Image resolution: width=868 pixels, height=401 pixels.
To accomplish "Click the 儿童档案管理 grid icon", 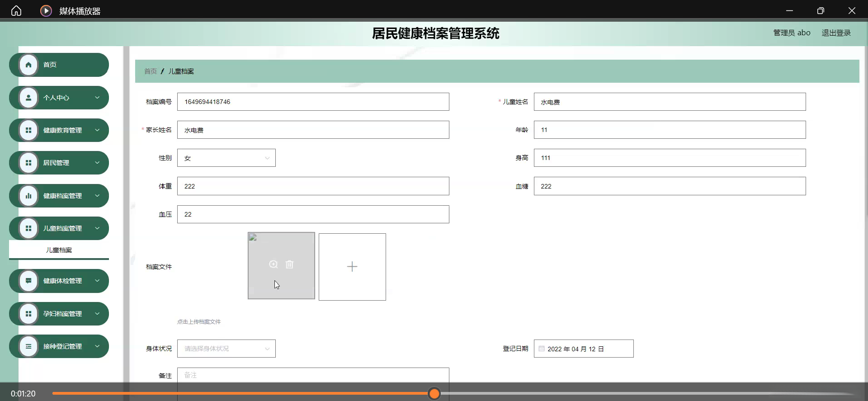I will tap(28, 228).
